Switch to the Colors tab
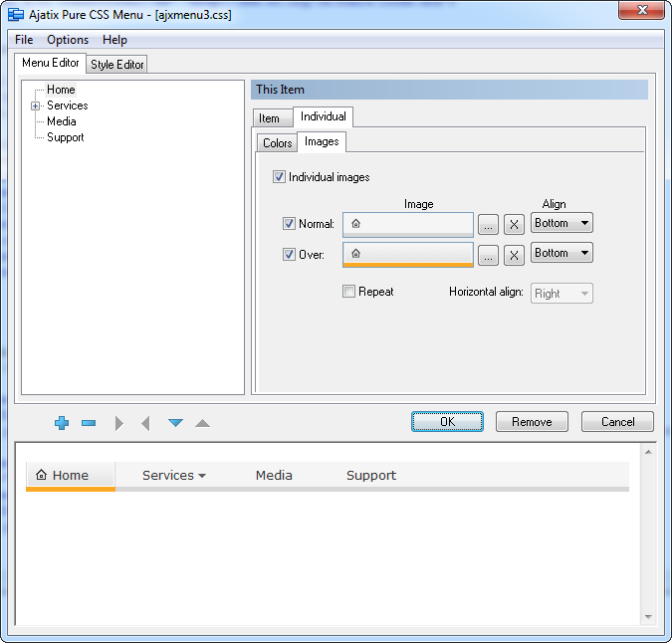This screenshot has height=643, width=672. pos(278,142)
